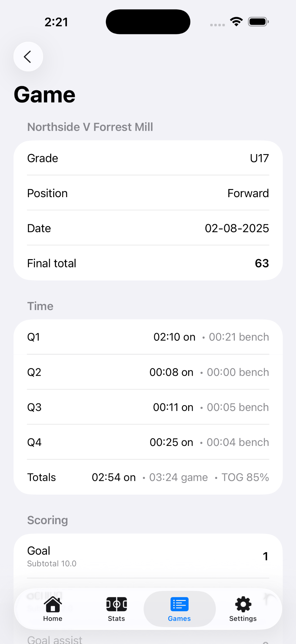This screenshot has width=296, height=644.
Task: Tap the Settings tab label
Action: [243, 619]
